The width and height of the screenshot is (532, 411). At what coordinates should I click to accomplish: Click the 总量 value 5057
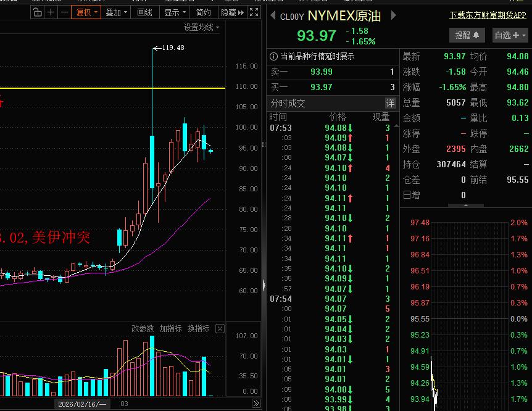click(456, 102)
